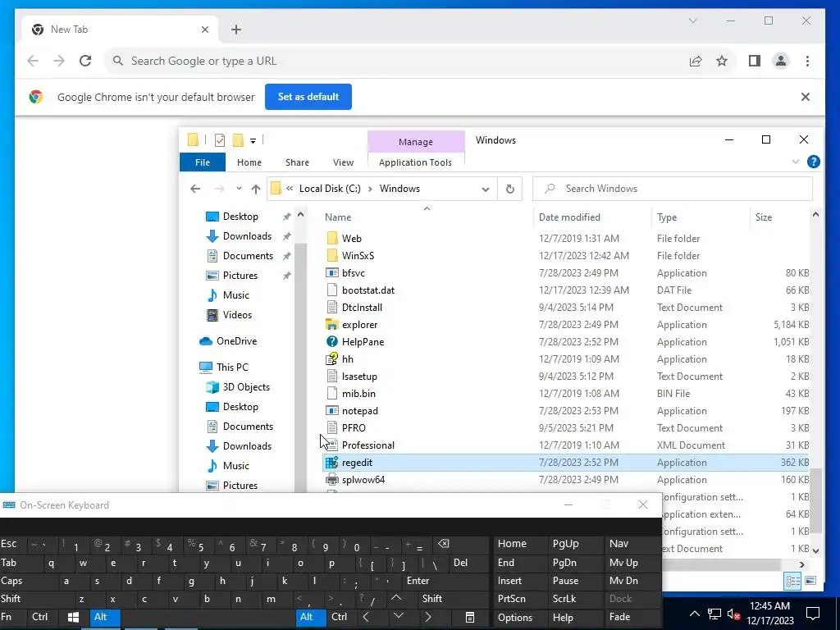Open 3D Objects under This PC
Image resolution: width=840 pixels, height=630 pixels.
[246, 387]
